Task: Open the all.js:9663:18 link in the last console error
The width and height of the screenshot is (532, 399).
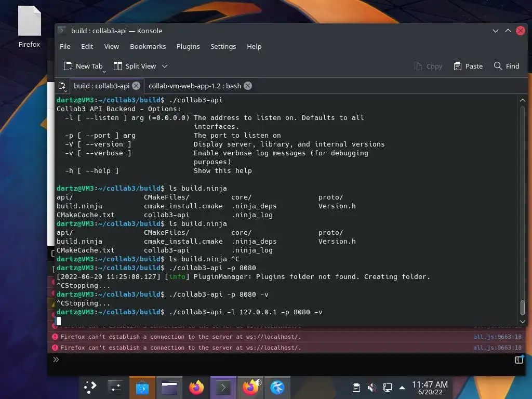Action: (x=497, y=348)
